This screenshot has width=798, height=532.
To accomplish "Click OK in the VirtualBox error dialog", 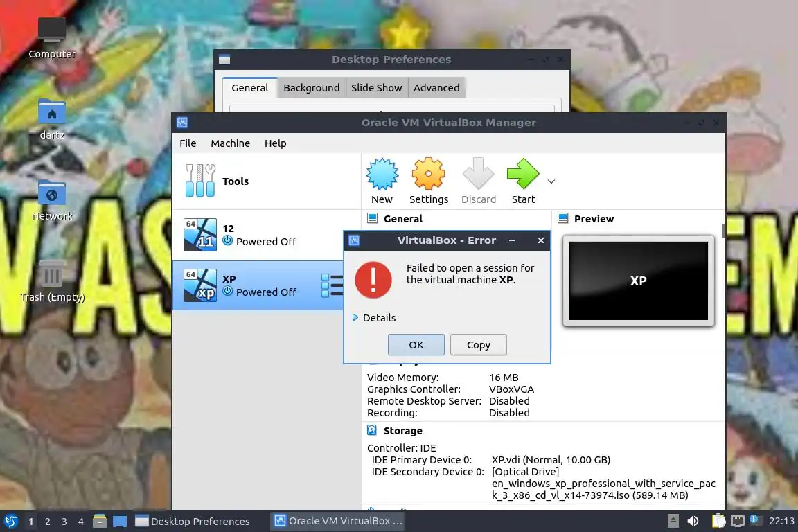I will pyautogui.click(x=416, y=345).
